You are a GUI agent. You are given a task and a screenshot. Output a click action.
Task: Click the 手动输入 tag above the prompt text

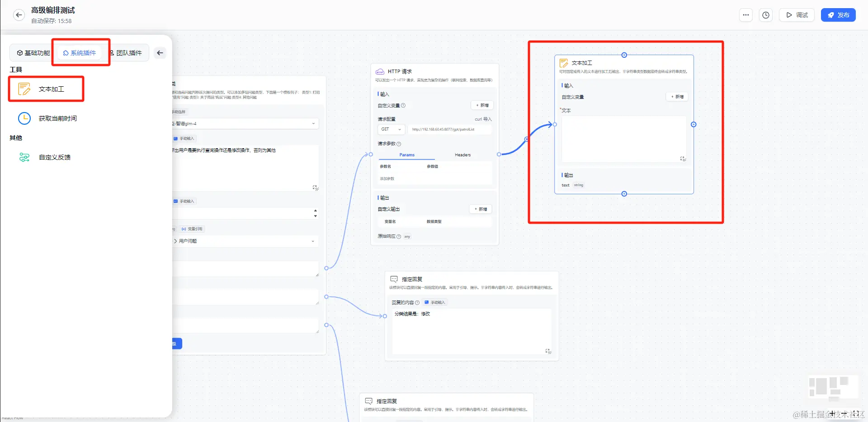184,138
